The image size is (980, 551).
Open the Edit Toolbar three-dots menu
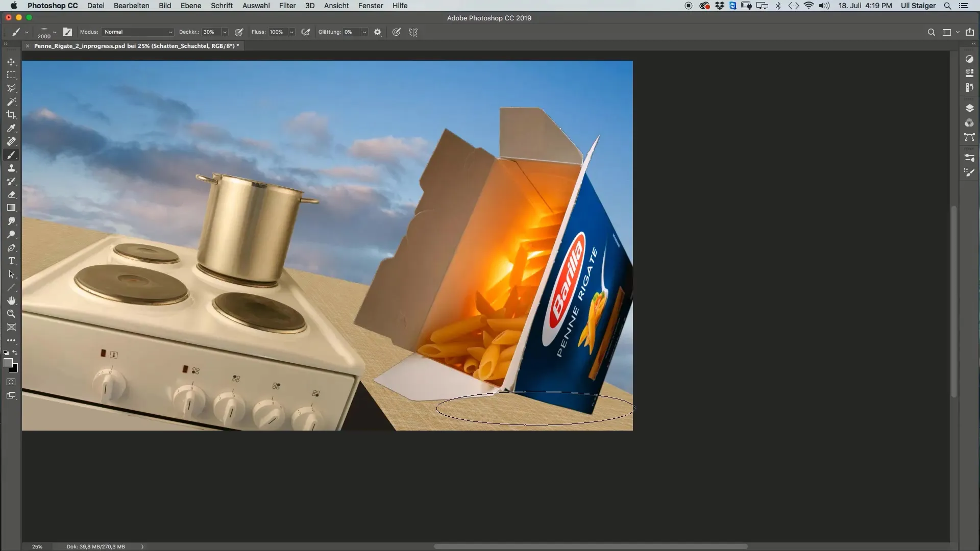11,340
